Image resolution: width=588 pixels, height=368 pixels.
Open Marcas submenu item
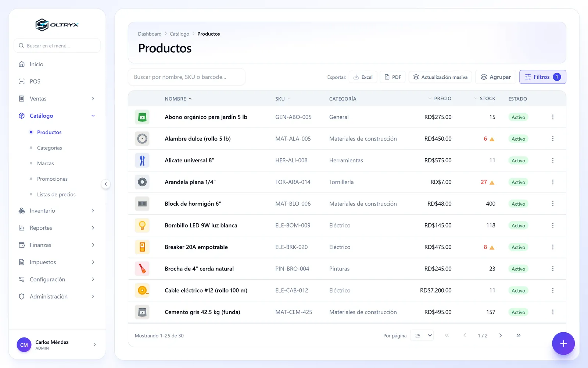[x=46, y=163]
